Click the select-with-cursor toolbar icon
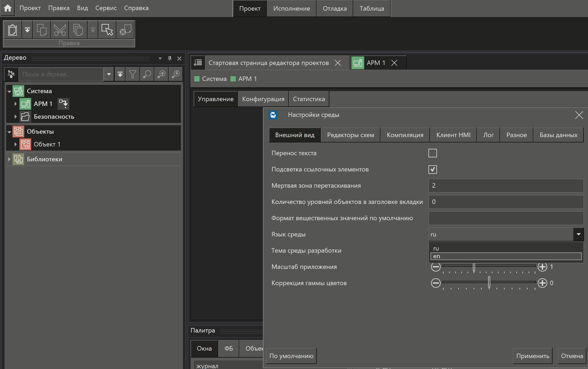The image size is (588, 369). click(107, 30)
